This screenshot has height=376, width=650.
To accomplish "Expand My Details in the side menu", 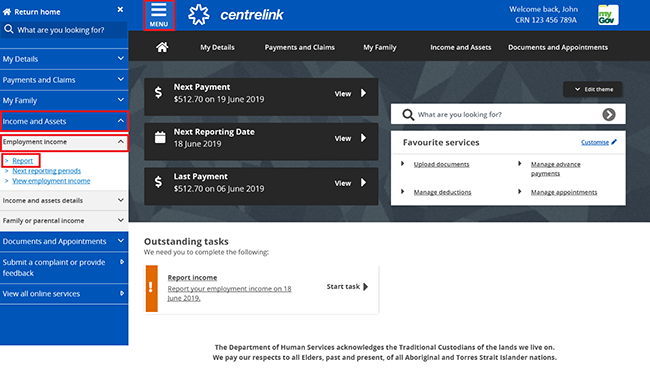I will coord(64,59).
